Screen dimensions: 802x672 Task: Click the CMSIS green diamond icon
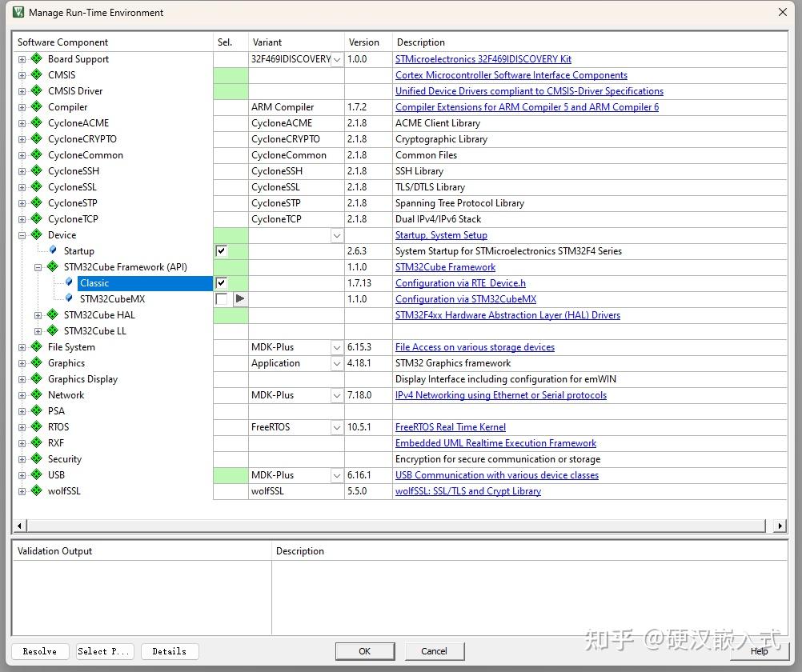36,74
